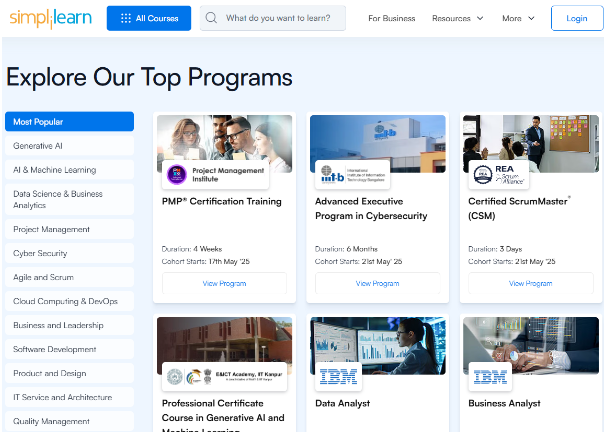Select the Product and Design category
Viewport: 615px width, 433px height.
tap(69, 373)
